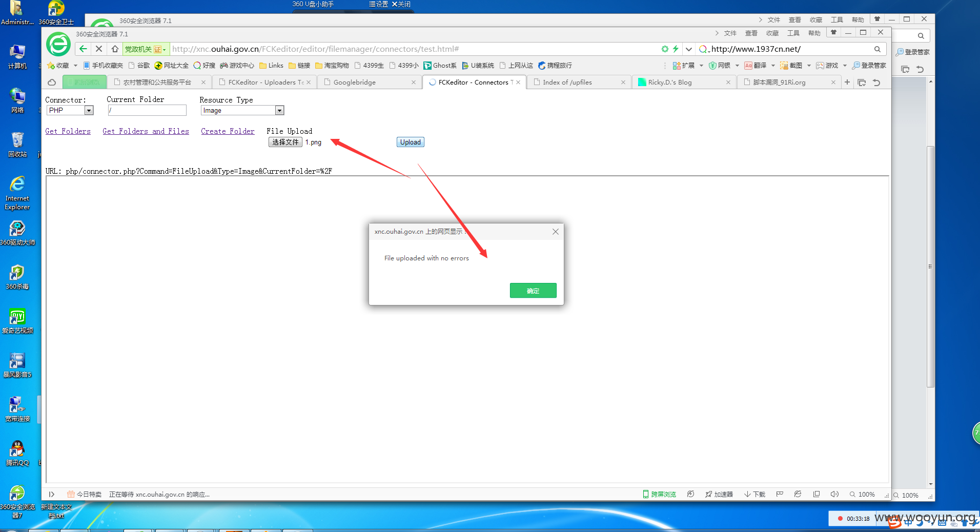980x532 pixels.
Task: Open the 工具 menu in front window
Action: click(x=793, y=33)
